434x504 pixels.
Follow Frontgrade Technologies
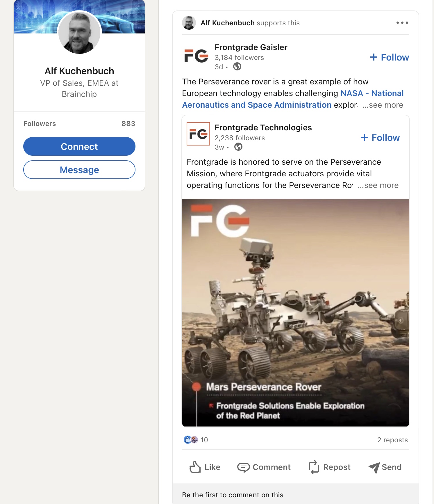coord(380,138)
